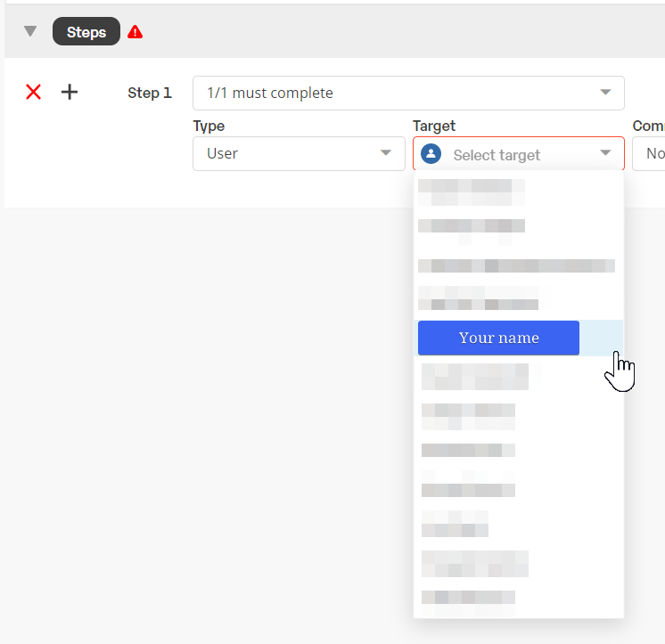Click the Step 1 label
Viewport: 665px width, 644px height.
coord(149,93)
